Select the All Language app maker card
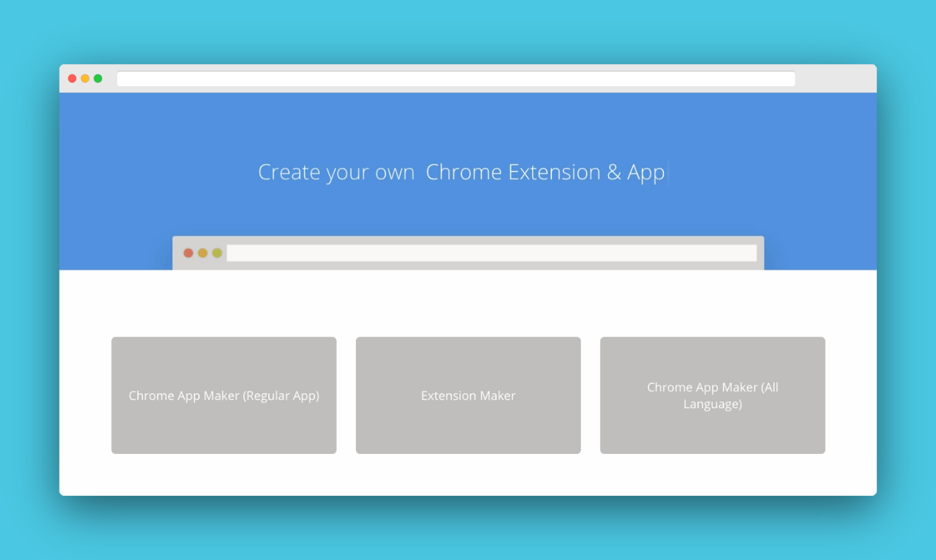Screen dimensions: 936x560 click(712, 395)
